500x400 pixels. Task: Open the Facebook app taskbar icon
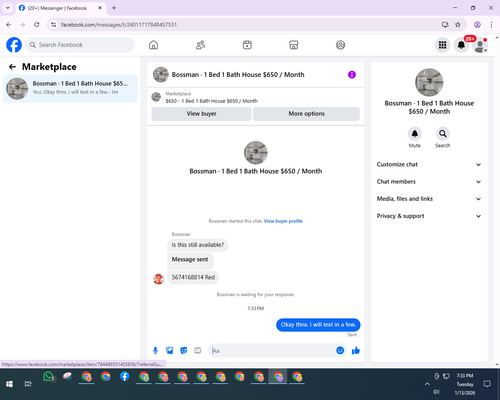(125, 377)
